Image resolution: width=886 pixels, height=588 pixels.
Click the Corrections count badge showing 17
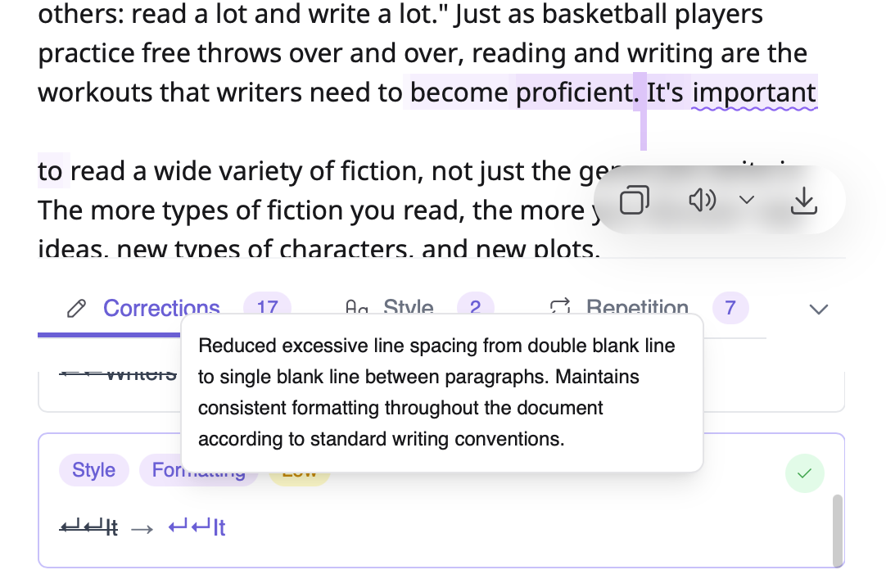pos(267,308)
